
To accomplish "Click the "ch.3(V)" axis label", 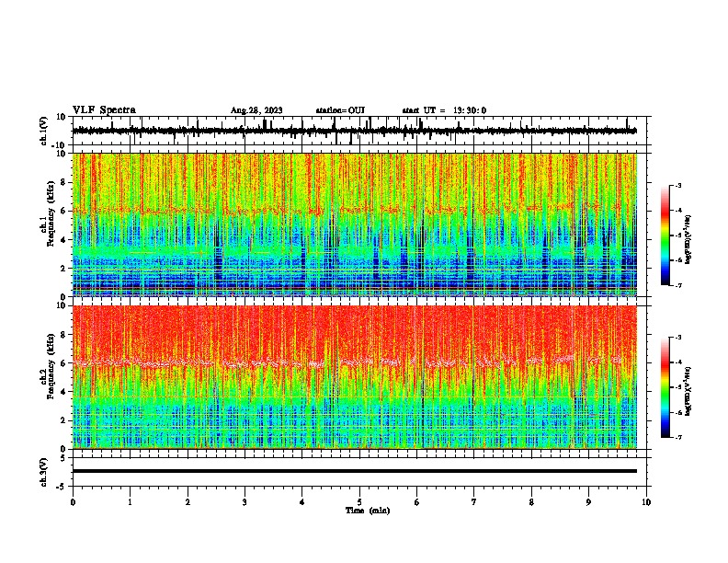I will [43, 472].
